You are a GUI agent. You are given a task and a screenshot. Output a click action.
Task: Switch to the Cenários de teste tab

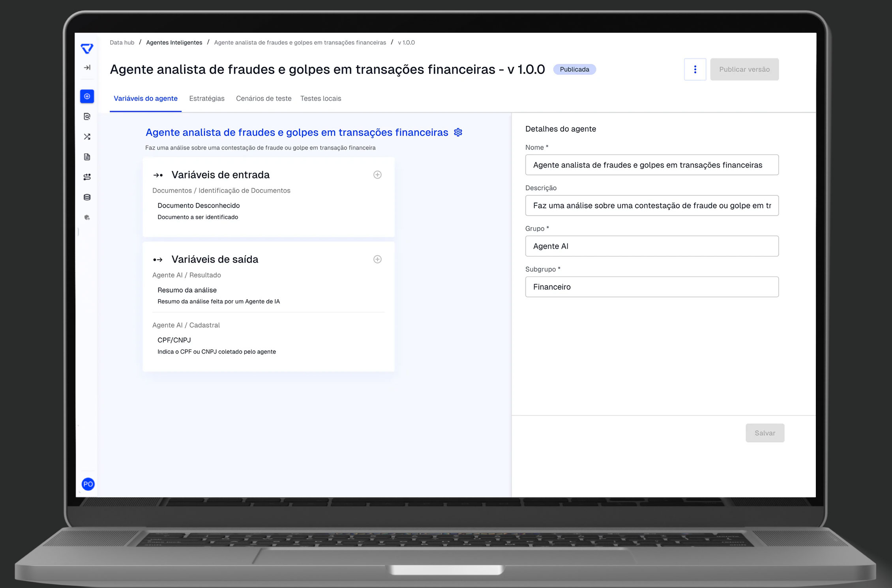264,98
